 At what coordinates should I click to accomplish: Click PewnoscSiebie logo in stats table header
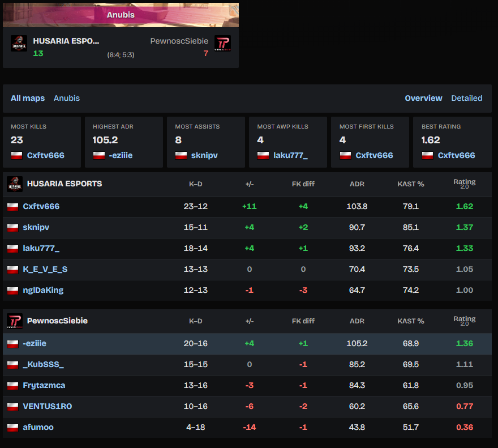click(x=15, y=321)
